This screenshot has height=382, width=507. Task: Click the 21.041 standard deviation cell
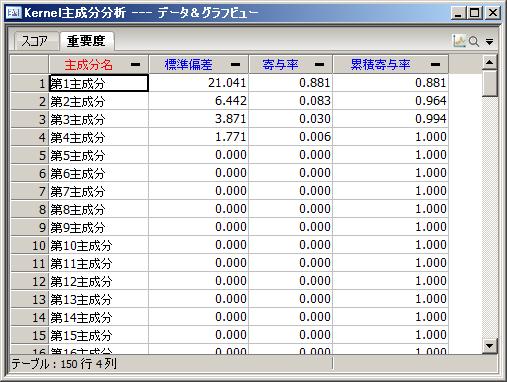tap(199, 83)
